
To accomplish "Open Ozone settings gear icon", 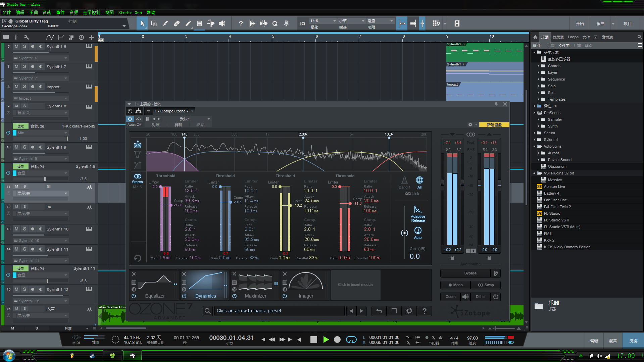I will click(x=409, y=311).
